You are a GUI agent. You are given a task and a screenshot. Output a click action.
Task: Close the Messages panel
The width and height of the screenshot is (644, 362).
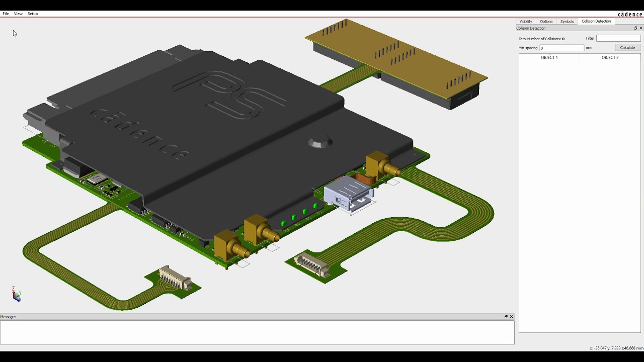(511, 317)
